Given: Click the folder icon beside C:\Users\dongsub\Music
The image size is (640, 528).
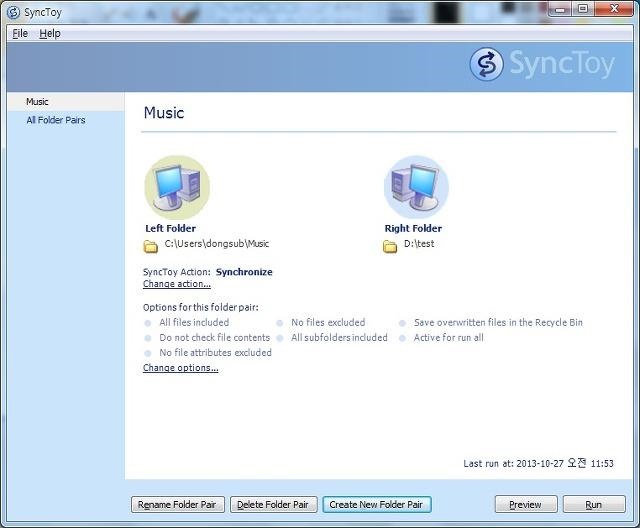Looking at the screenshot, I should [x=151, y=245].
